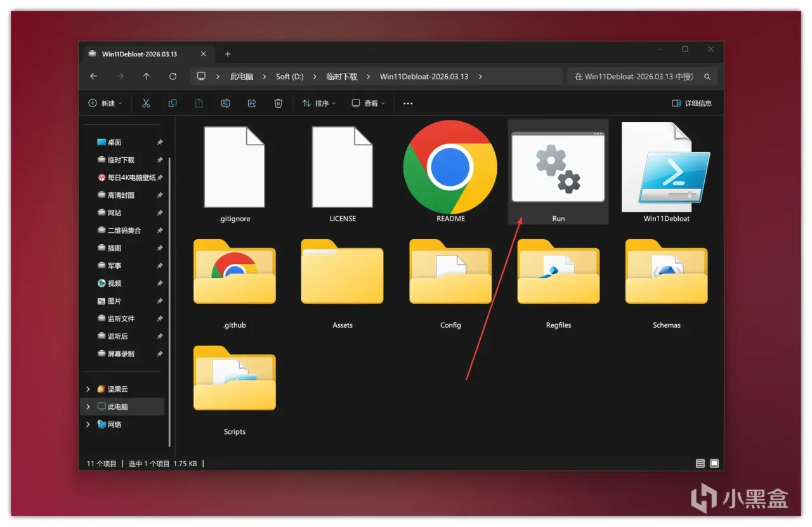Click the search magnifier icon

pyautogui.click(x=707, y=76)
